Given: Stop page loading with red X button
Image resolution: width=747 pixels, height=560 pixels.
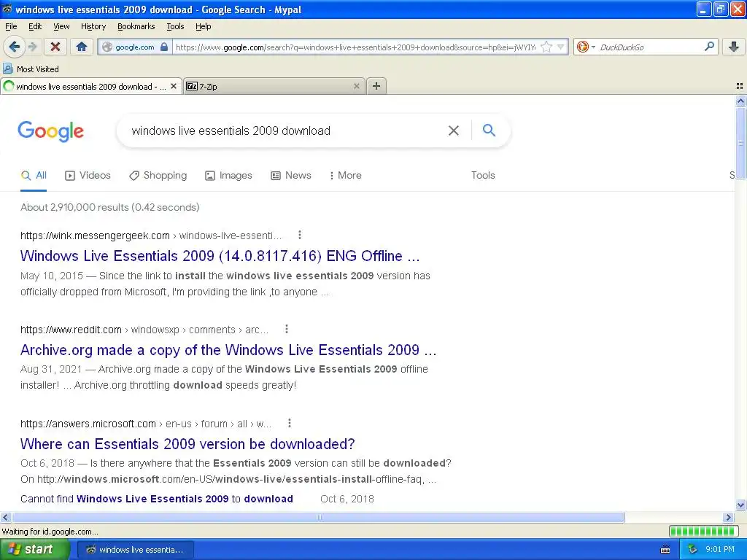Looking at the screenshot, I should [x=55, y=47].
